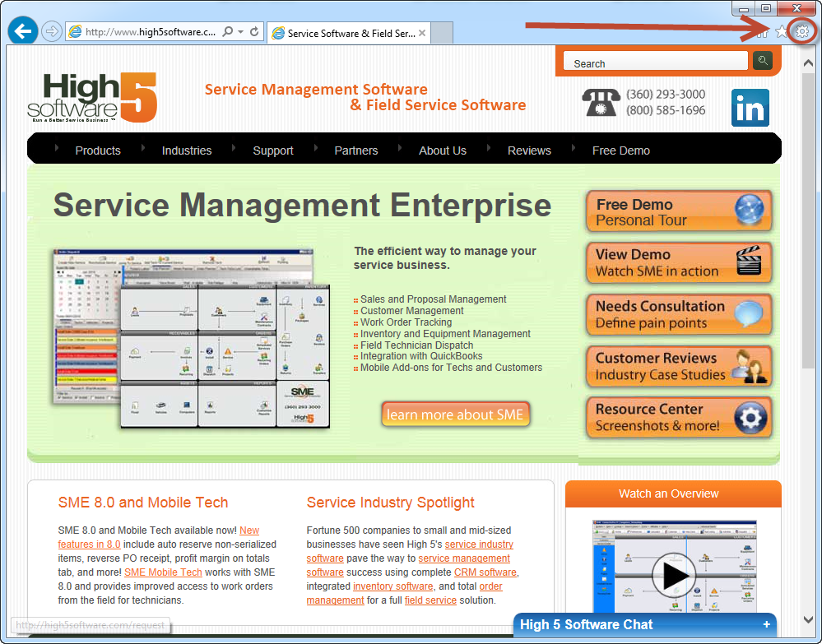Click the gear icon on Resource Center
This screenshot has height=644, width=822.
coord(750,418)
